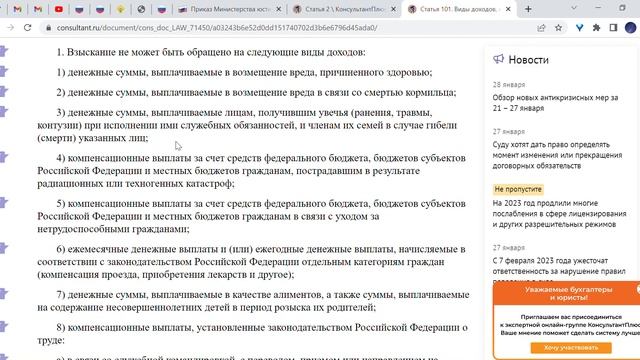Click the orange 'Уважаемые бухгалтеры и юристы!' banner header
The height and width of the screenshot is (360, 640).
click(568, 293)
